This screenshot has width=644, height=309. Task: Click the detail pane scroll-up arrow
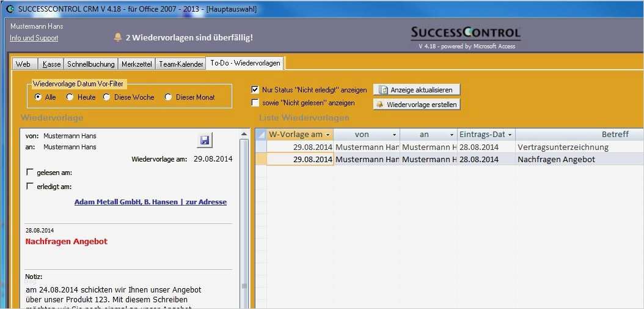[244, 134]
